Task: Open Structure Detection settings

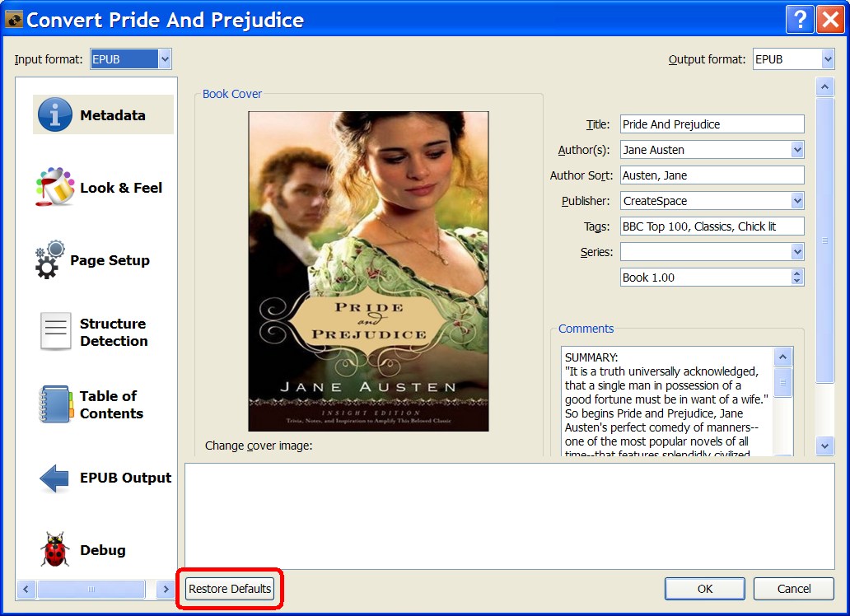Action: [x=103, y=332]
